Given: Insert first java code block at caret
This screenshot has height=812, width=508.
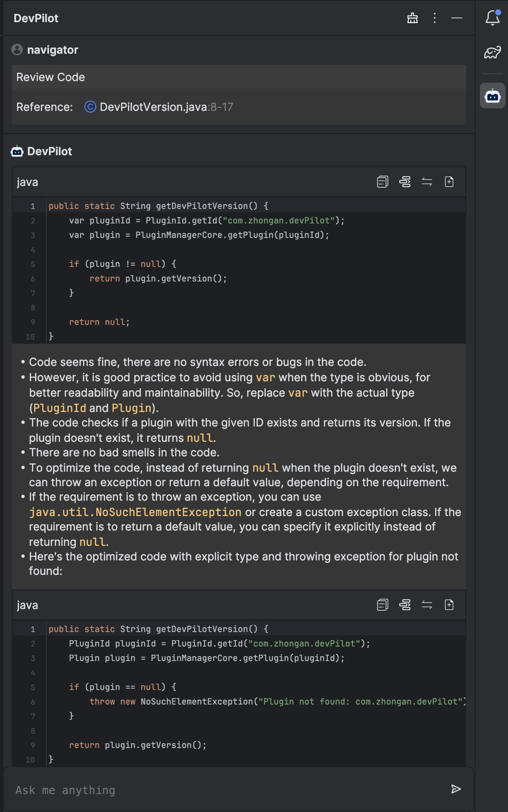Looking at the screenshot, I should 405,182.
